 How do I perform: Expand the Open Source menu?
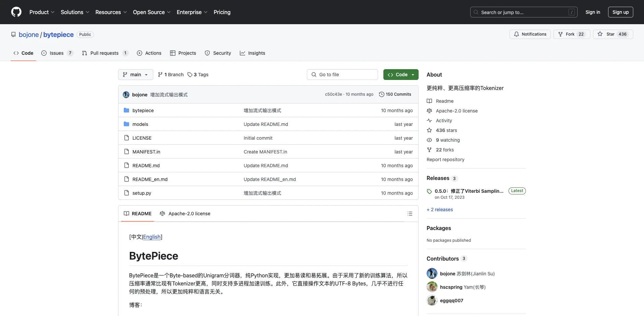pos(152,12)
